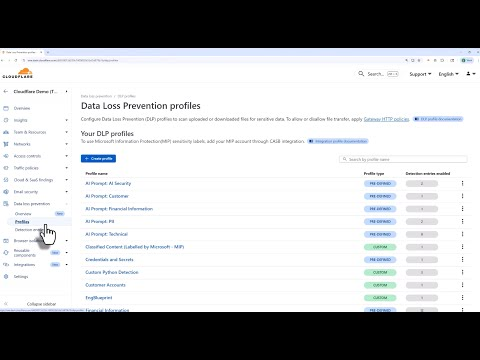480x360 pixels.
Task: Open the Networks sidebar item
Action: point(22,144)
